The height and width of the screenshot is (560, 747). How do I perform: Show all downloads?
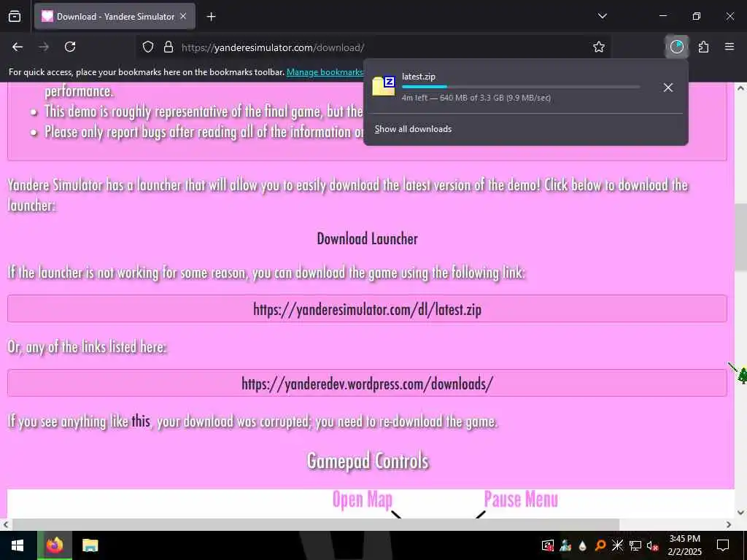pyautogui.click(x=413, y=129)
